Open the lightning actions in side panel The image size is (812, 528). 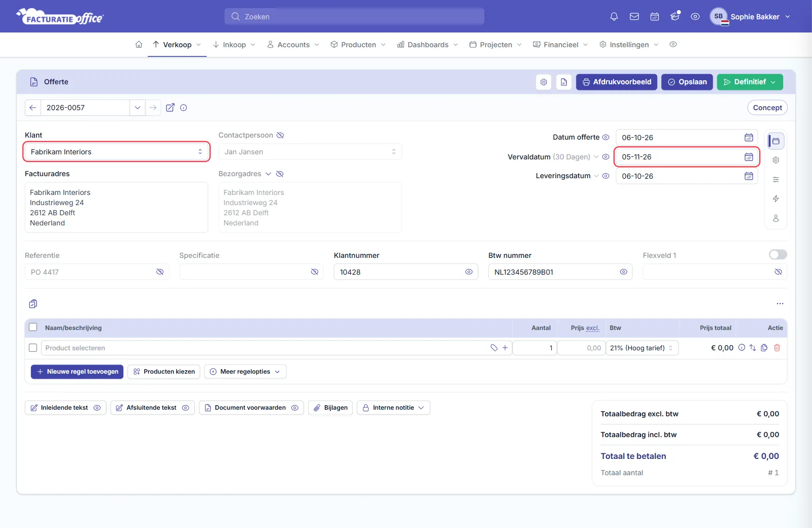click(776, 199)
